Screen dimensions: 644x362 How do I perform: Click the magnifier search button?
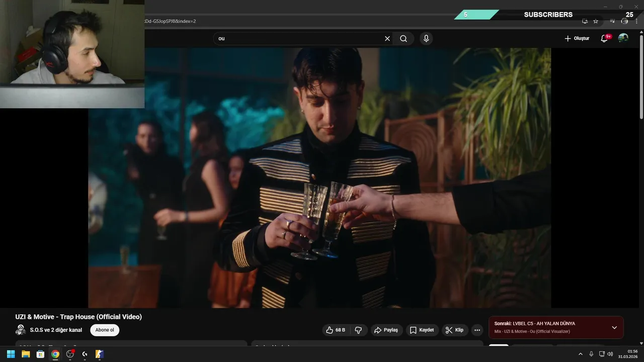[404, 39]
